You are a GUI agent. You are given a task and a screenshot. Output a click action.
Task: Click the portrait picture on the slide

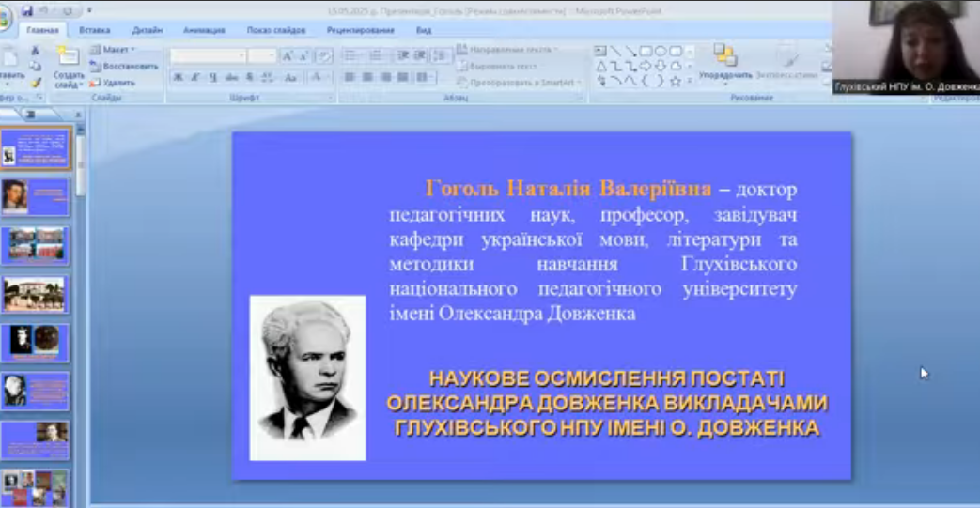(x=307, y=378)
